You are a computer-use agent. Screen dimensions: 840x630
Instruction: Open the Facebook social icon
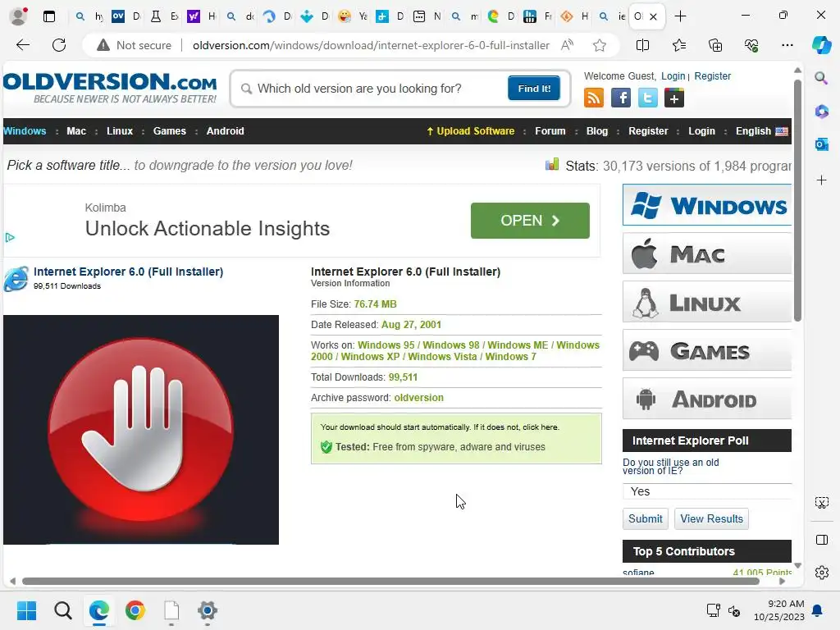[x=620, y=98]
